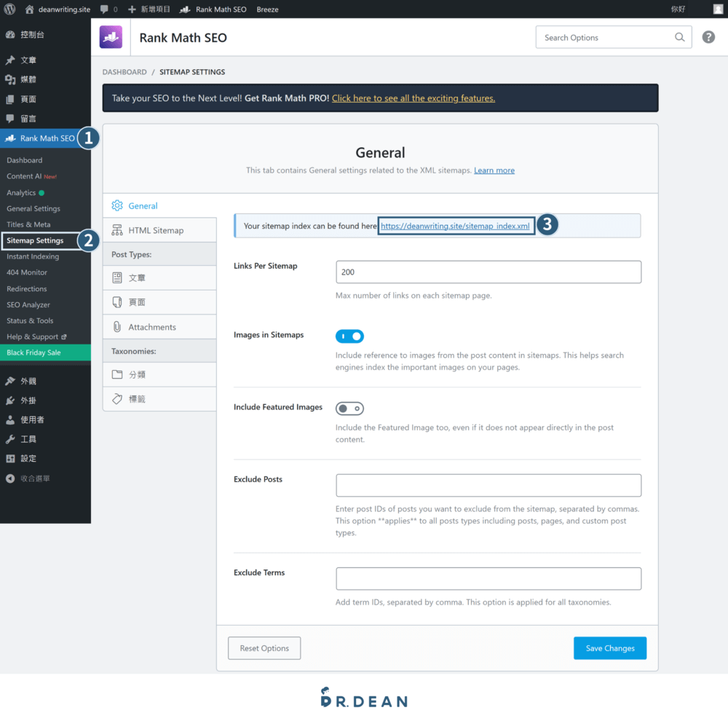
Task: Click the gear icon beside General tab
Action: pos(117,205)
